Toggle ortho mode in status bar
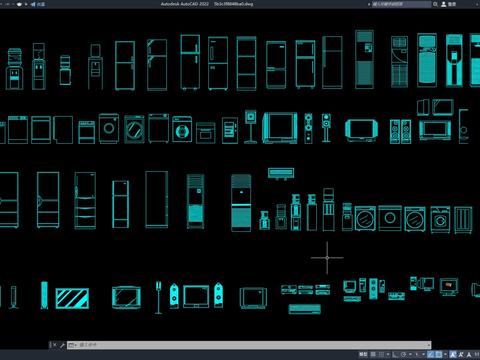 [x=395, y=354]
